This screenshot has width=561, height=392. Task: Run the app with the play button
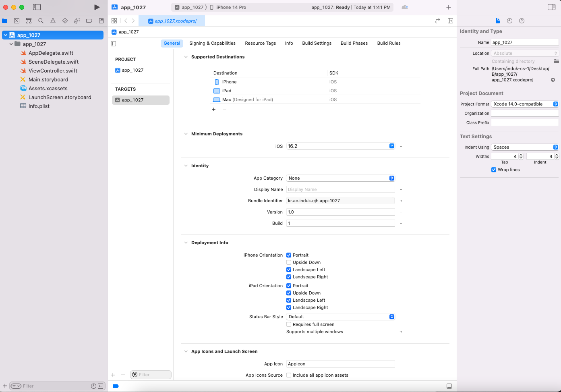point(97,7)
